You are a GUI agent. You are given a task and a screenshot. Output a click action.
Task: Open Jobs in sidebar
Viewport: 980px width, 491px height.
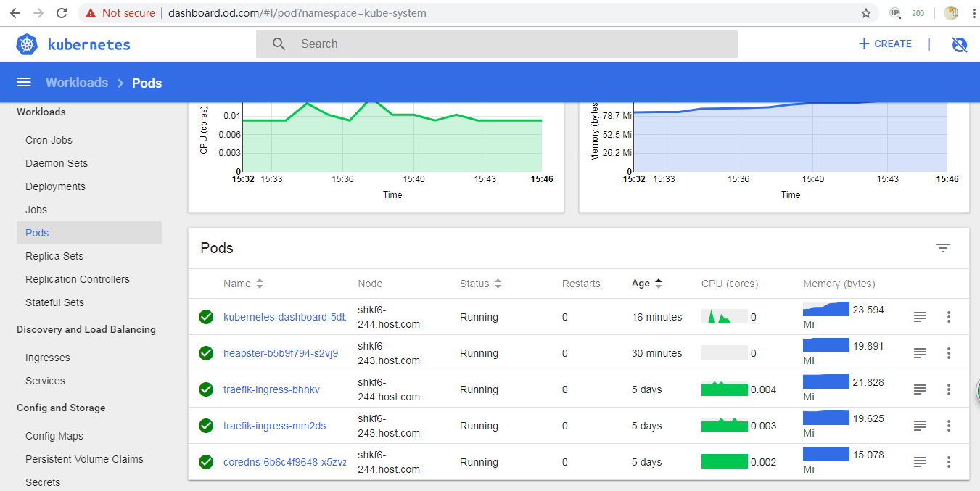coord(36,210)
